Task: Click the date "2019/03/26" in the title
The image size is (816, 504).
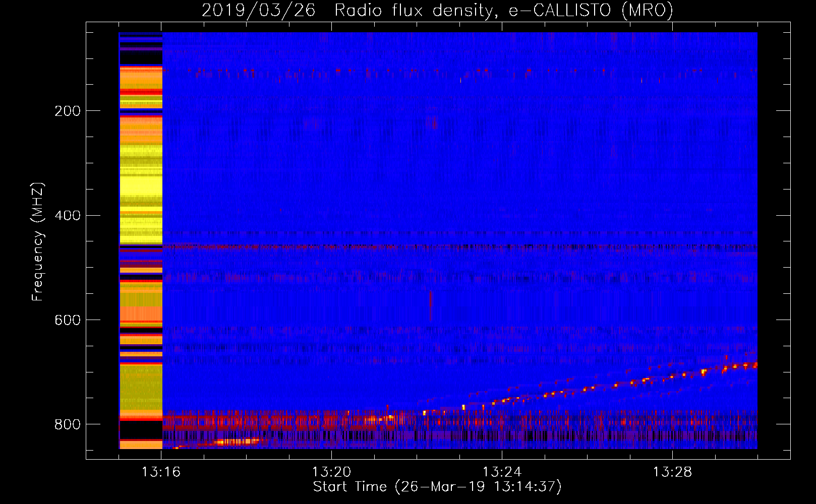Action: pyautogui.click(x=259, y=10)
